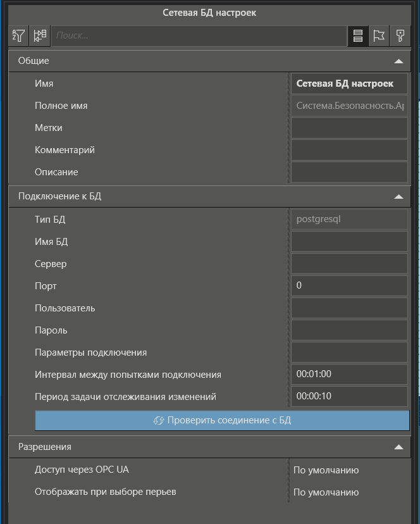Collapse the Разрешения section
Screen dimensions: 420x524
click(x=398, y=447)
